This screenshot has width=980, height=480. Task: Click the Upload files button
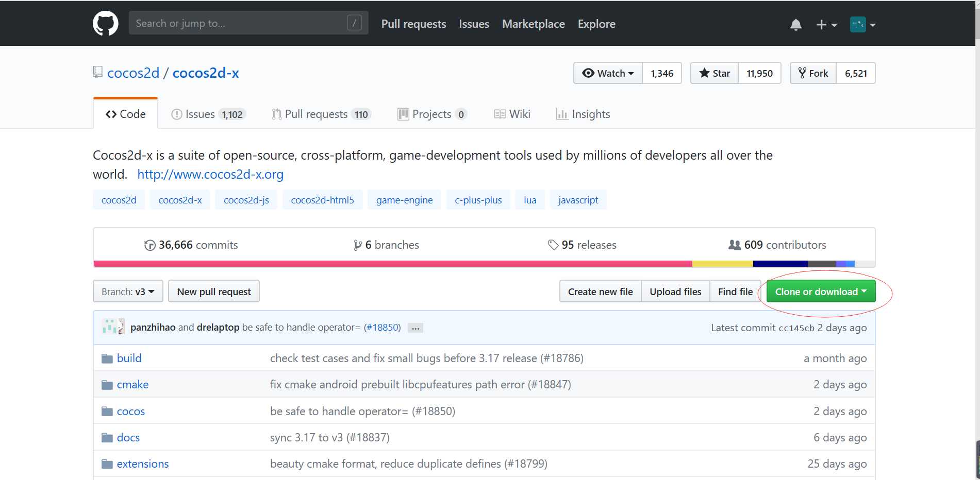[x=675, y=292]
